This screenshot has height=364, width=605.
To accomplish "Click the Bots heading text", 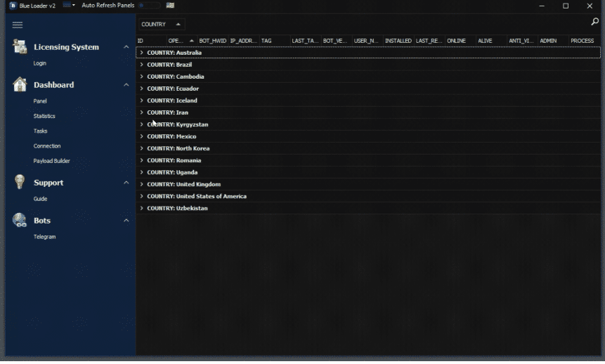I will [42, 221].
